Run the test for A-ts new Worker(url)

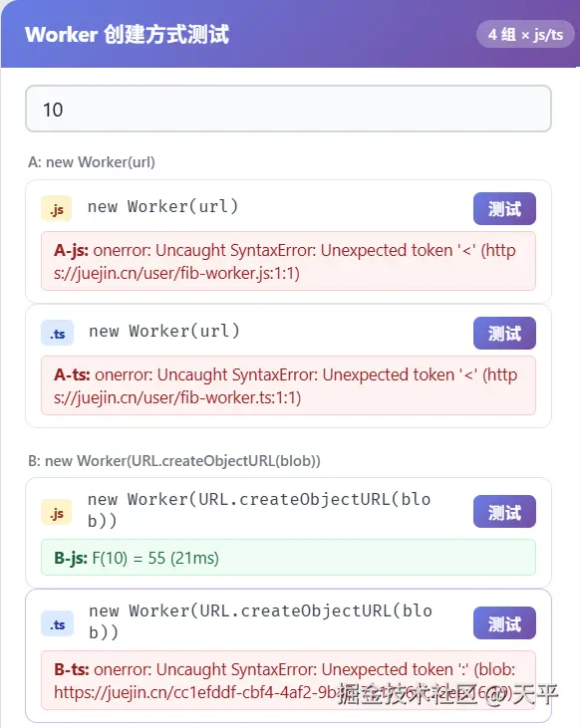pos(504,333)
